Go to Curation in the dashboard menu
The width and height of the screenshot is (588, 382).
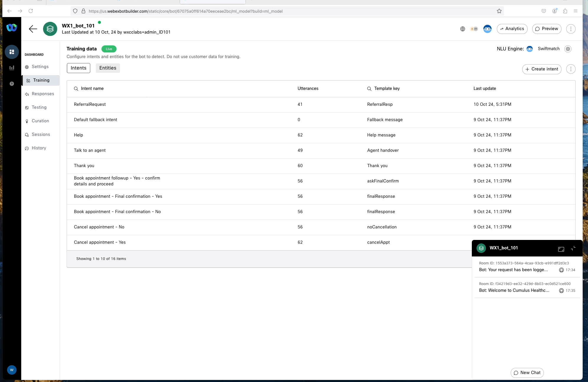point(40,121)
